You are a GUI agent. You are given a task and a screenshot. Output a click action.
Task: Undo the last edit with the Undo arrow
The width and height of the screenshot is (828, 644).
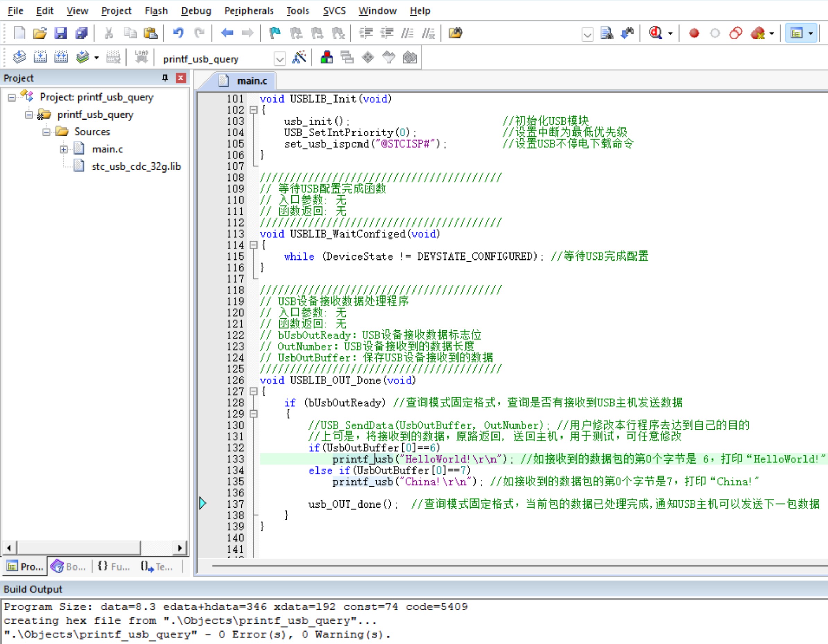178,33
